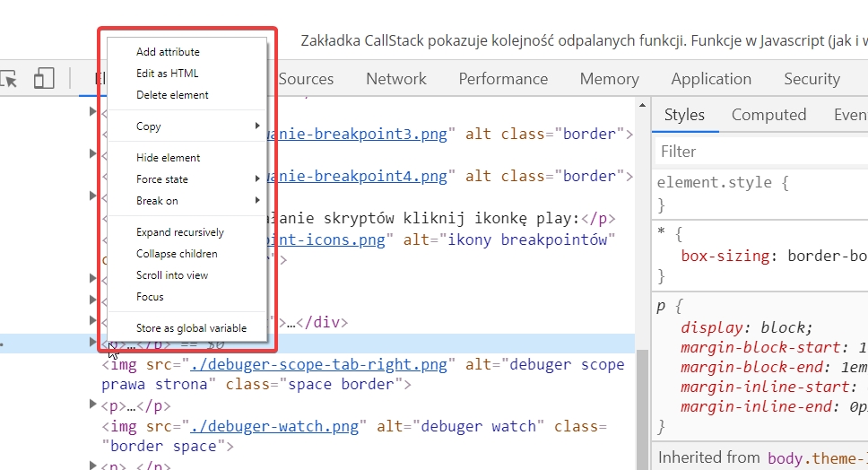Select Expand recursively option
Viewport: 868px width, 470px height.
tap(179, 232)
